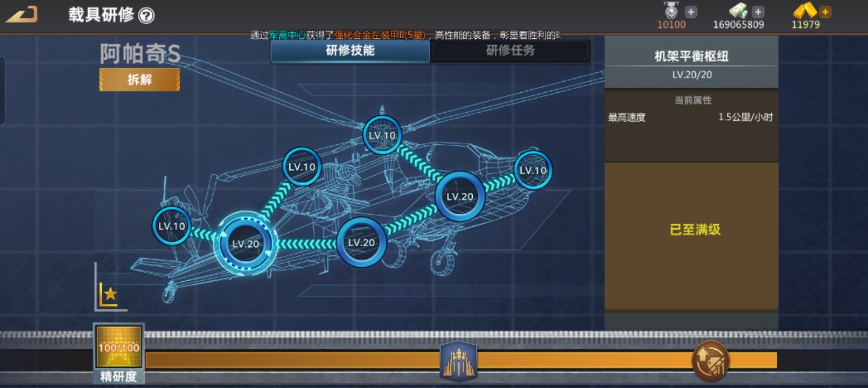Choose the LV.10 node above the engine

click(302, 167)
